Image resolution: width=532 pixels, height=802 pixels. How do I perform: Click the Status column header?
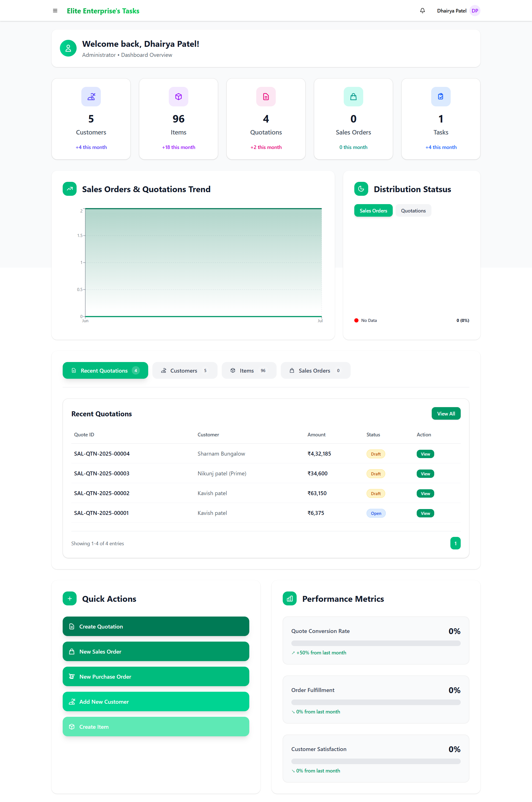373,435
